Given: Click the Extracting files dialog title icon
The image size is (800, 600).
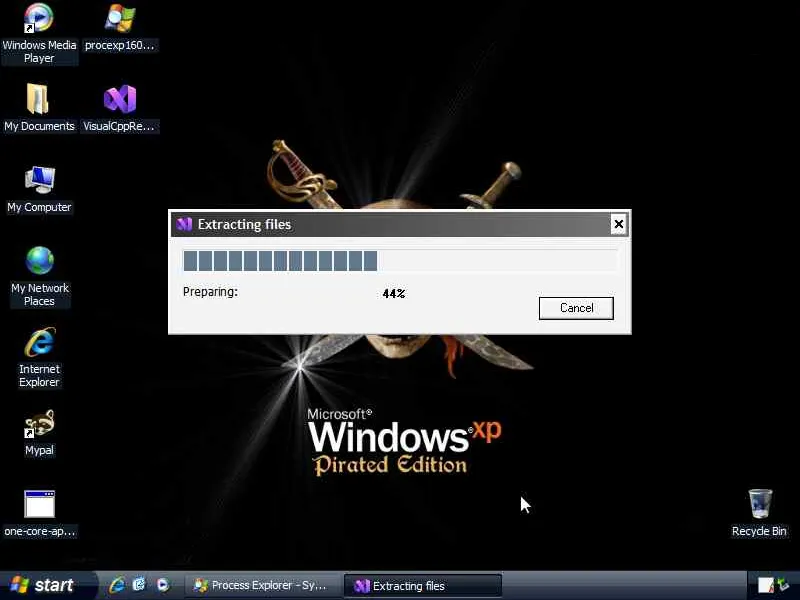Looking at the screenshot, I should 184,224.
